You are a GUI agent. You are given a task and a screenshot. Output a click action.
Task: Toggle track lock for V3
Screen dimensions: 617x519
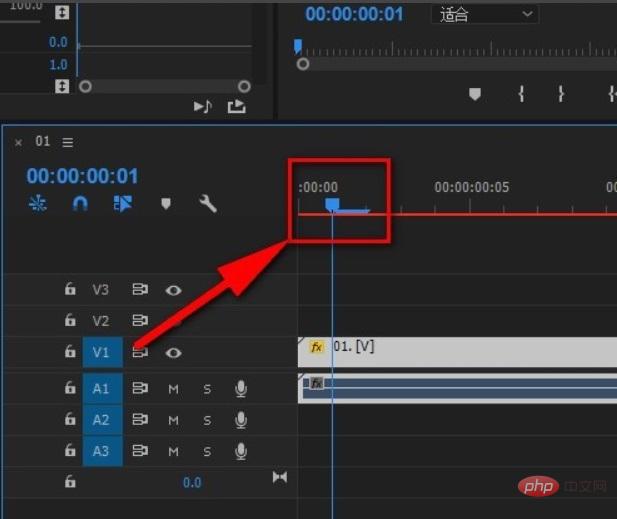pyautogui.click(x=70, y=289)
